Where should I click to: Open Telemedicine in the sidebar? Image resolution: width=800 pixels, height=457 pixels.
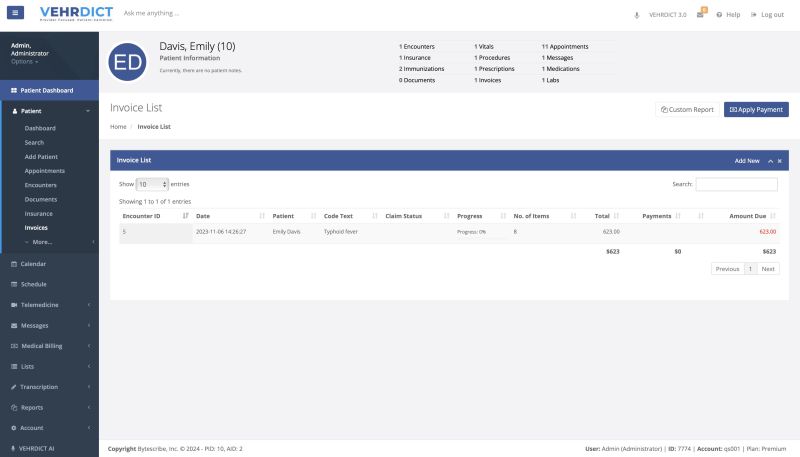(x=41, y=304)
